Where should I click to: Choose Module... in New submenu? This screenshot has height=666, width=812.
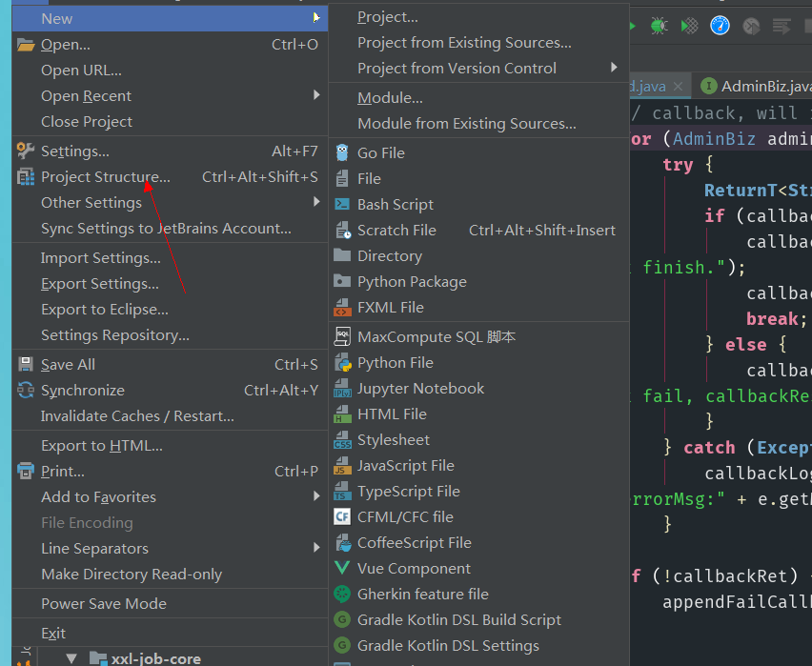(x=479, y=97)
